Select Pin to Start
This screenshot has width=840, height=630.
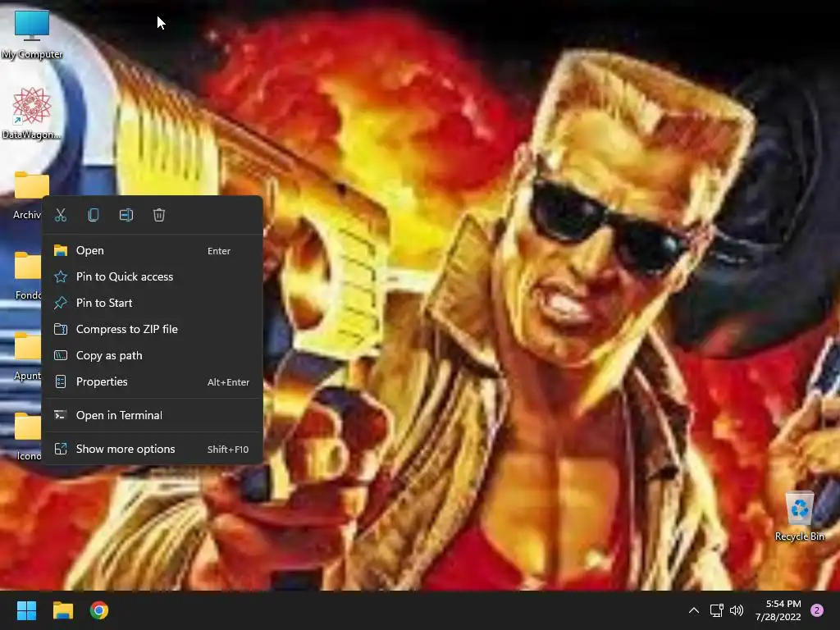click(152, 303)
